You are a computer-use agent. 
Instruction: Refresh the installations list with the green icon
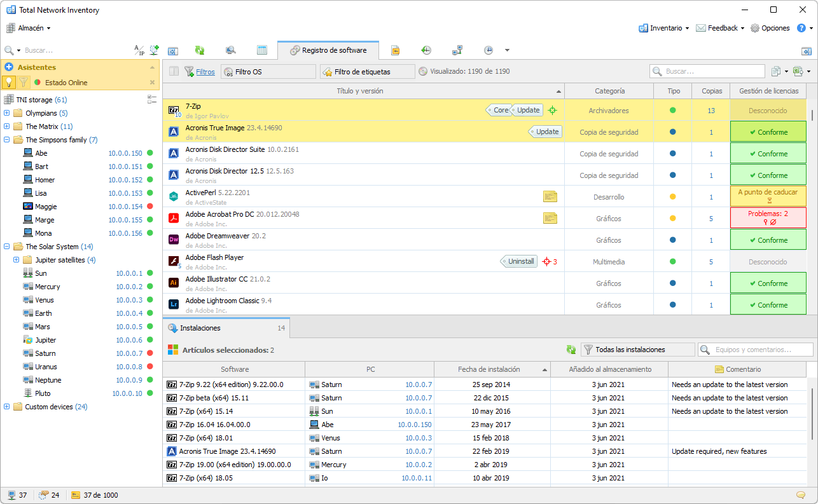(x=571, y=350)
